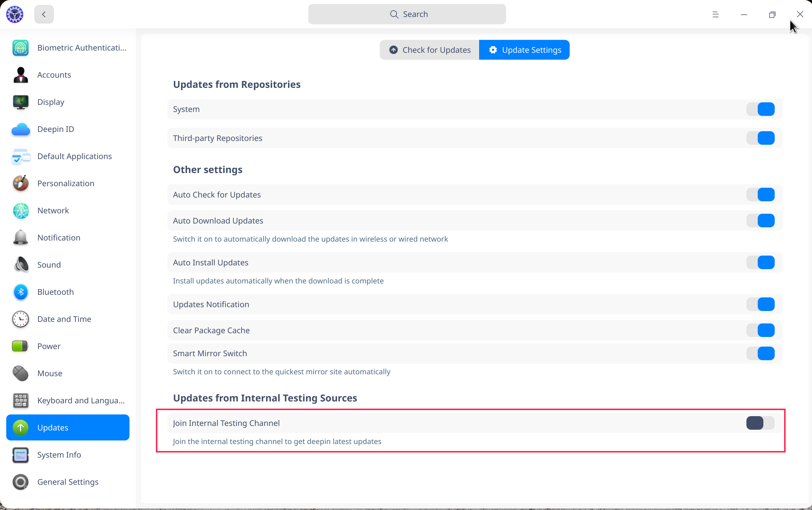Switch to Check for Updates tab
The width and height of the screenshot is (812, 510).
click(429, 50)
